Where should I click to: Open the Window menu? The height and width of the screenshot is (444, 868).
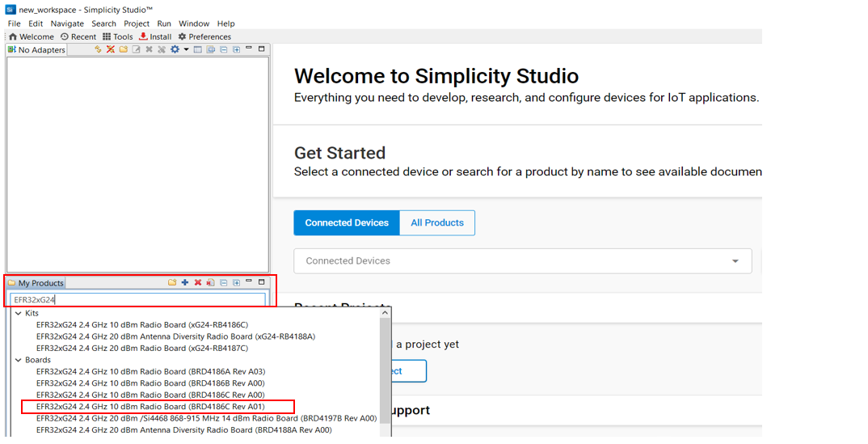(194, 23)
